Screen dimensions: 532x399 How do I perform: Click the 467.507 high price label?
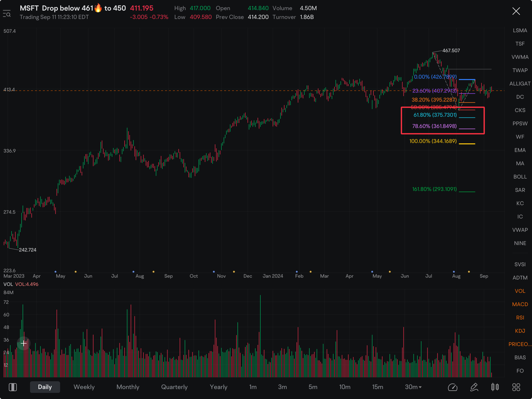(451, 50)
